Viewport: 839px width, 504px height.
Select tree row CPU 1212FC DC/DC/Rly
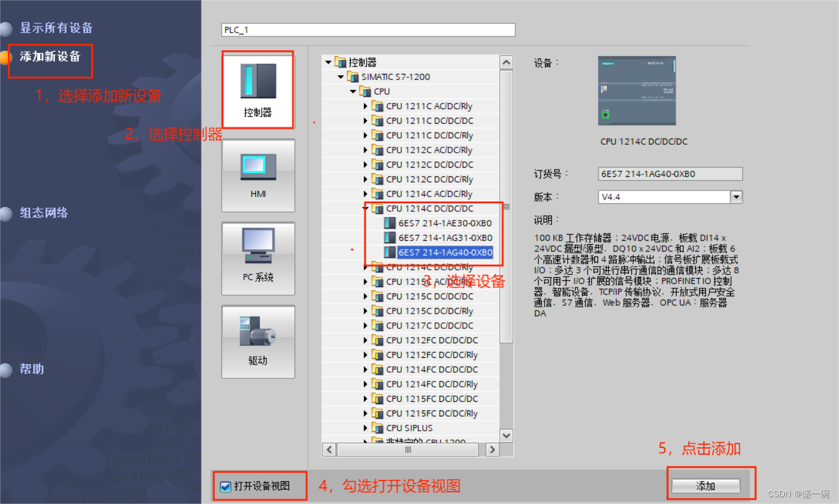411,355
